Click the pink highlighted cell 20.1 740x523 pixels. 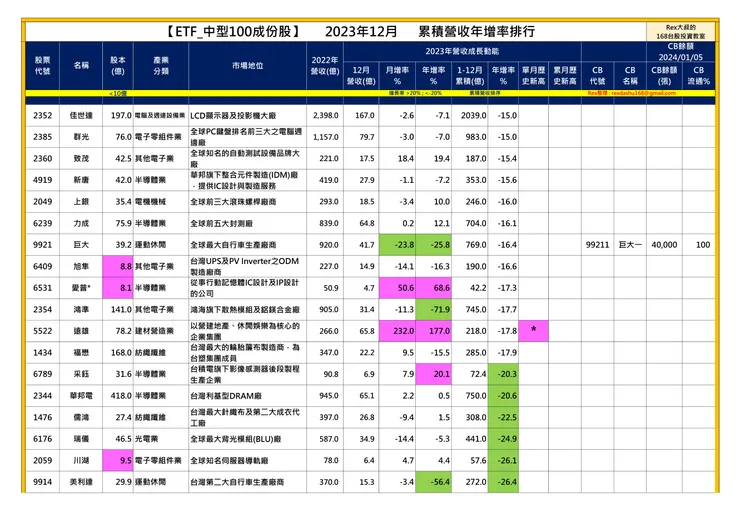[x=434, y=374]
